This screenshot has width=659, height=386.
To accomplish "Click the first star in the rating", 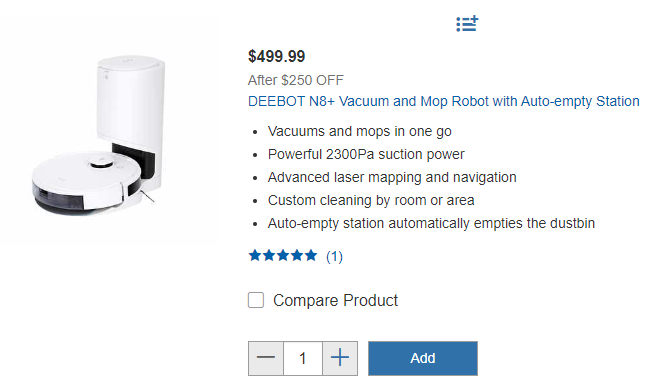I will coord(255,255).
